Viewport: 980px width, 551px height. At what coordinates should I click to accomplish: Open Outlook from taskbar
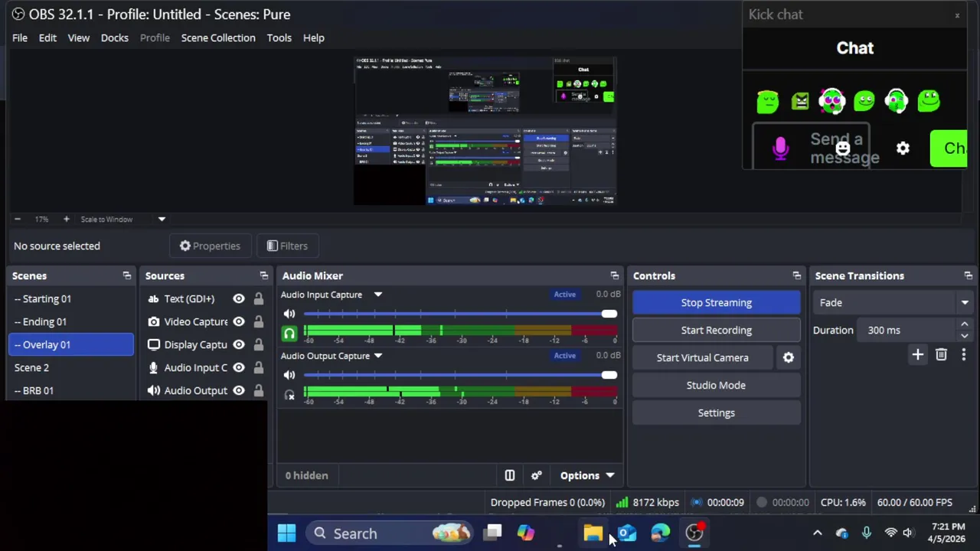pyautogui.click(x=627, y=533)
